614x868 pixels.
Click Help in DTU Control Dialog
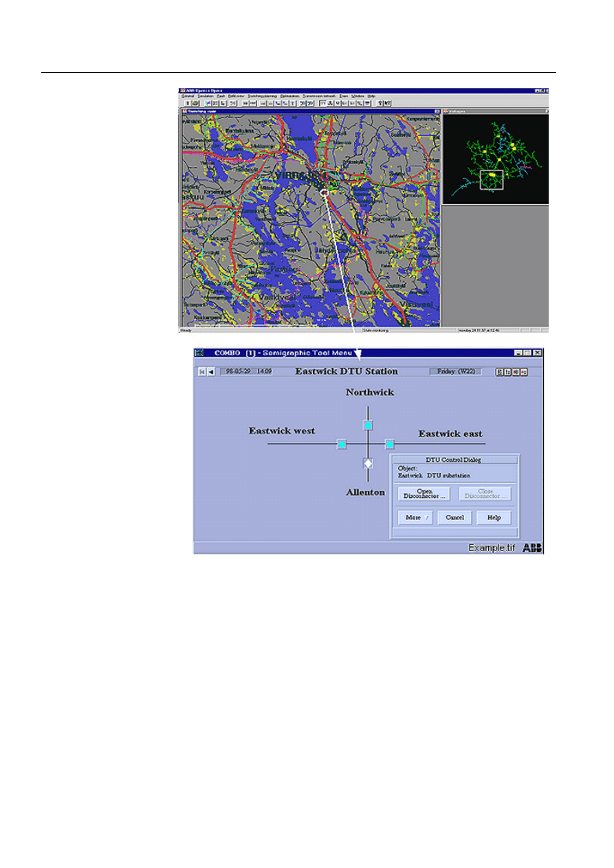pos(494,518)
